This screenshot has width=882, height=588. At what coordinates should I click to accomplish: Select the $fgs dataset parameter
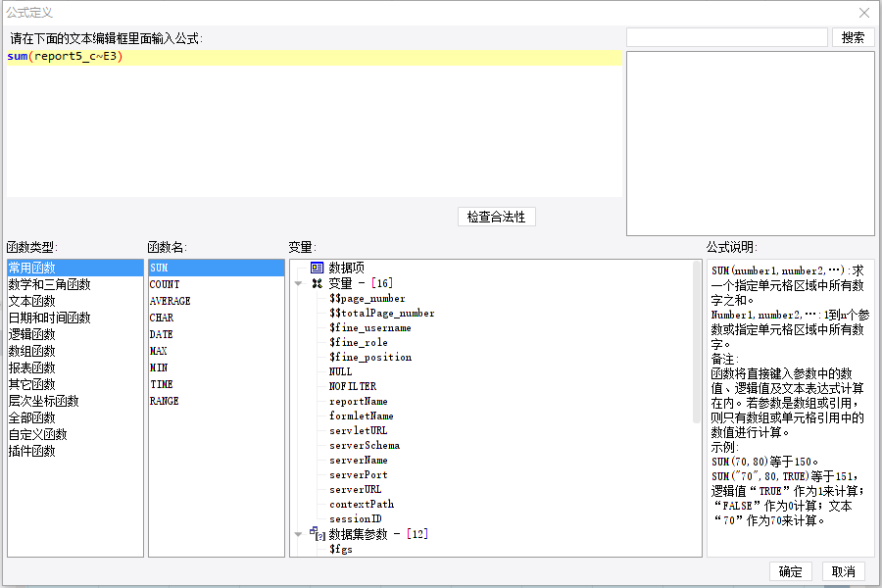coord(341,549)
